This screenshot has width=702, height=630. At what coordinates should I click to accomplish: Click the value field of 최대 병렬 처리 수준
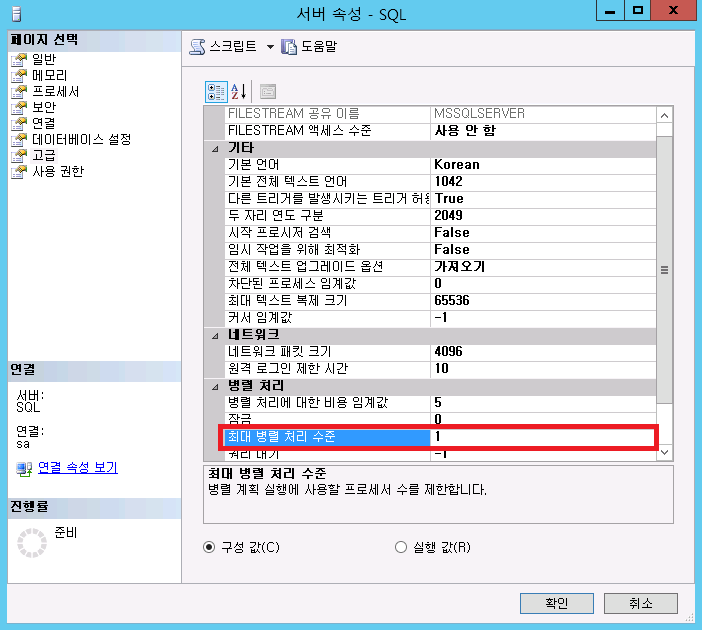point(542,437)
